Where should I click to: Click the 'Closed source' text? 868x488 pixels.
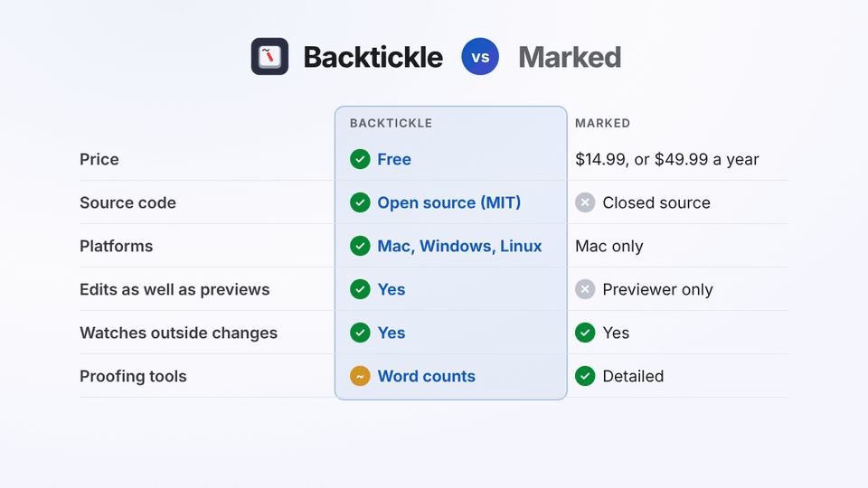coord(656,202)
